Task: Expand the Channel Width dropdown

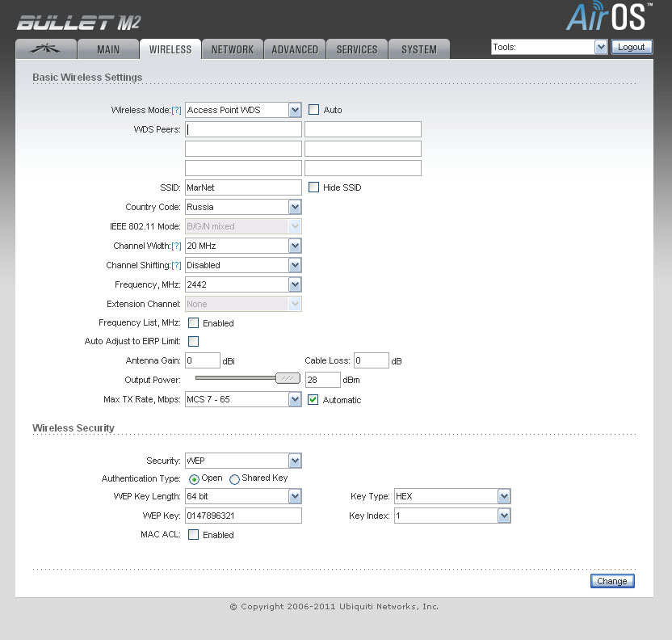Action: pyautogui.click(x=243, y=246)
